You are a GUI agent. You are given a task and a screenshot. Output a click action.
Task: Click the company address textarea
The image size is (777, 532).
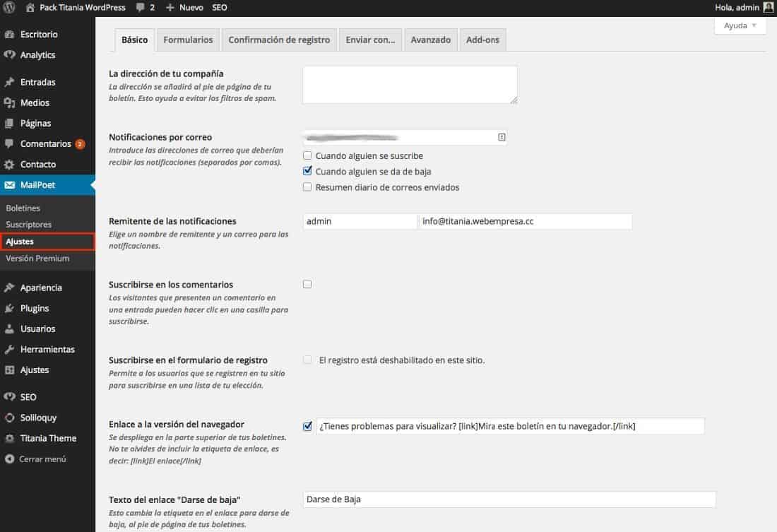pos(410,85)
